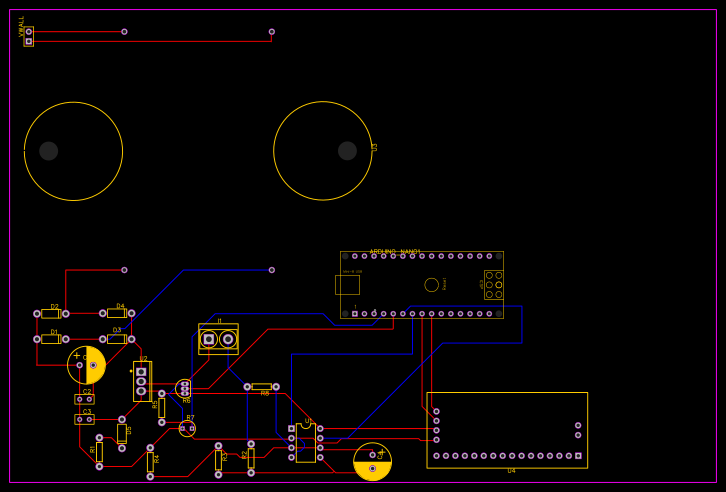Select diode D2 footprint
Screen dimensions: 726x492
[x=51, y=314]
